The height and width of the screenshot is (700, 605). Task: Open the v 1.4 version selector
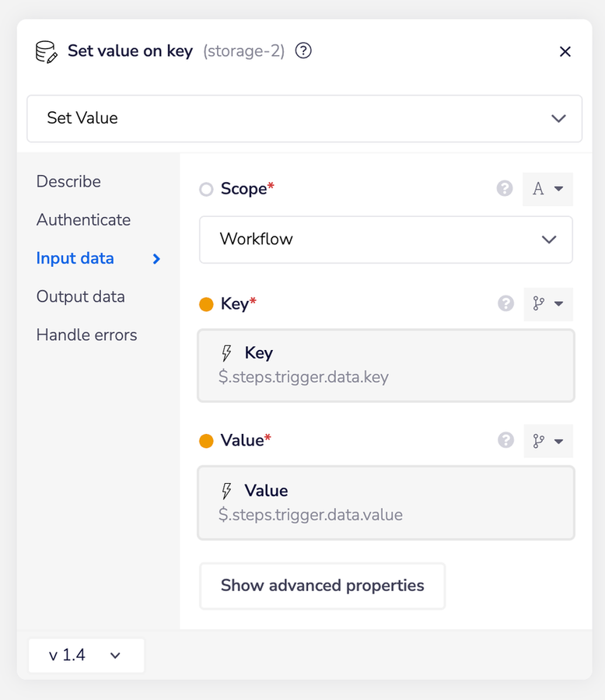coord(86,656)
